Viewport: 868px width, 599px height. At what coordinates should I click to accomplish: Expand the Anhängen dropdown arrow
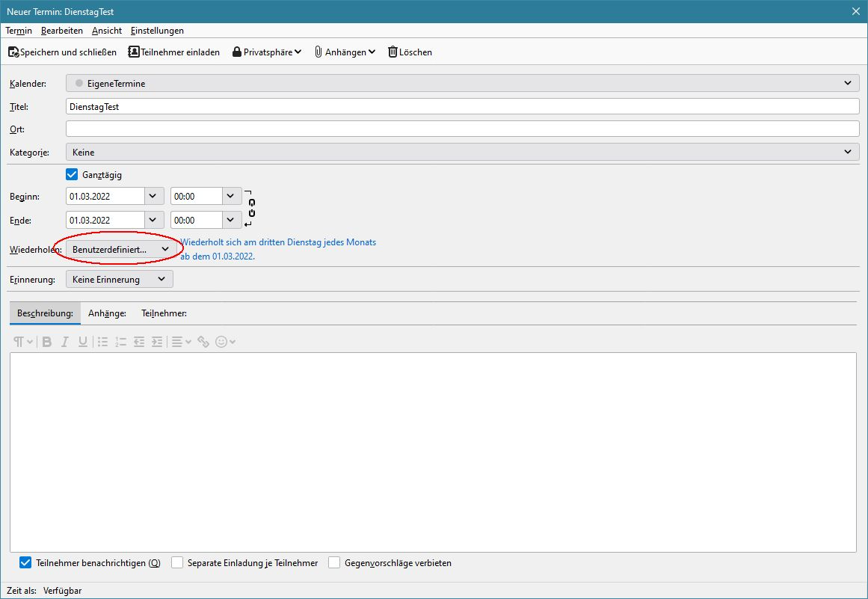point(372,52)
